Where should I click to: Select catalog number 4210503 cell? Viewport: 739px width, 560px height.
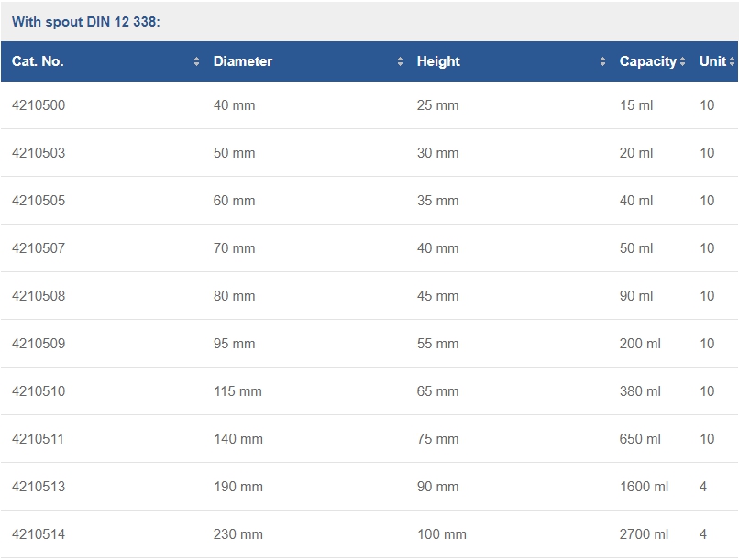39,153
